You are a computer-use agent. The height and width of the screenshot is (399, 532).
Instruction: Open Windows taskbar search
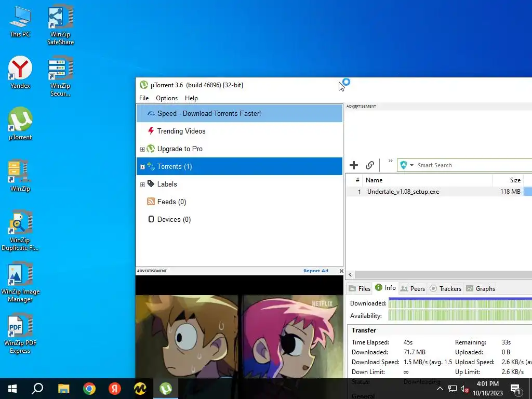(x=37, y=389)
